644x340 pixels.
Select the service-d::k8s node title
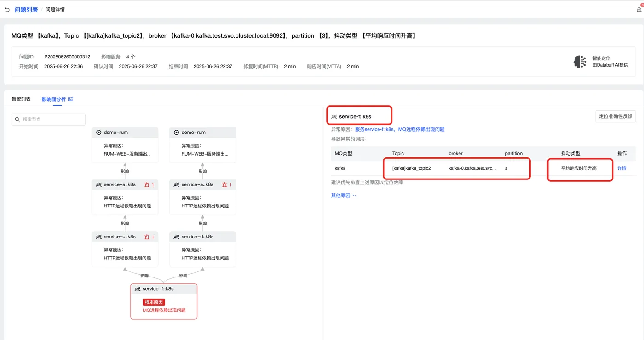click(197, 237)
